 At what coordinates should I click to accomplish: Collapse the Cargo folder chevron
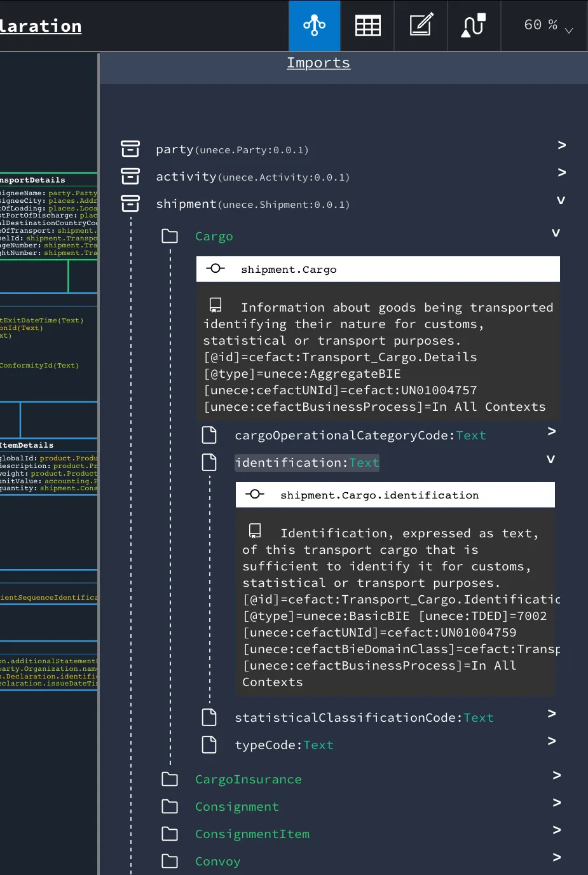pyautogui.click(x=556, y=232)
